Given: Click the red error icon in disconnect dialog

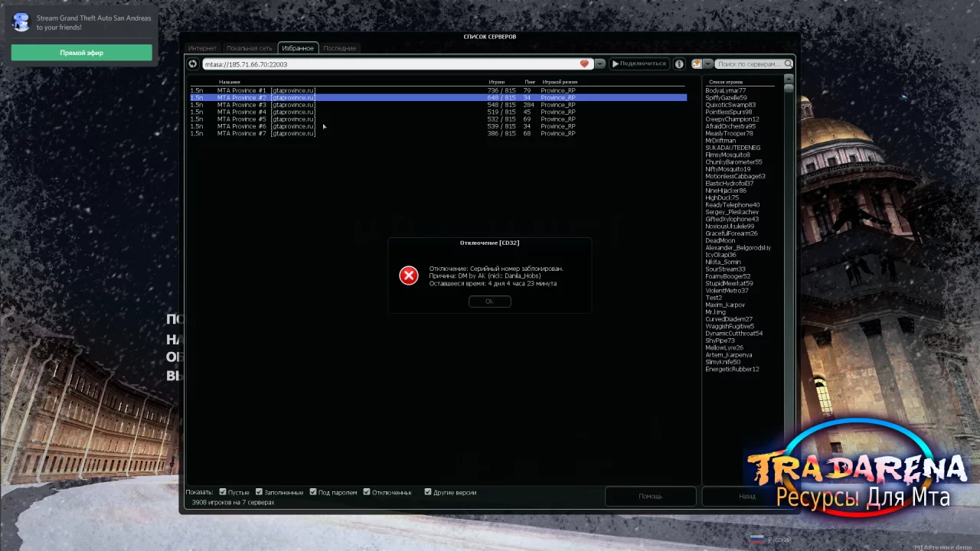Looking at the screenshot, I should click(x=409, y=275).
